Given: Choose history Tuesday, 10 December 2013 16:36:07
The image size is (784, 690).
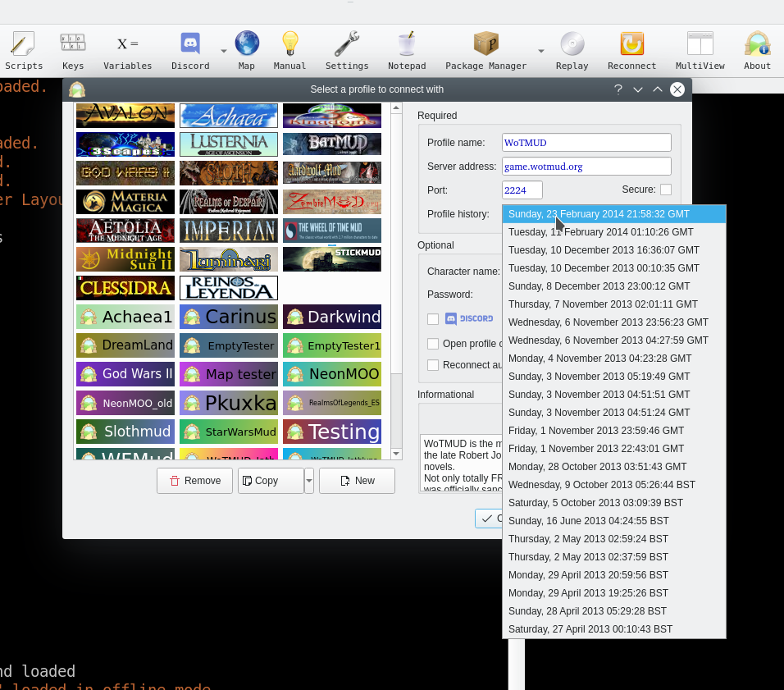Looking at the screenshot, I should click(614, 250).
